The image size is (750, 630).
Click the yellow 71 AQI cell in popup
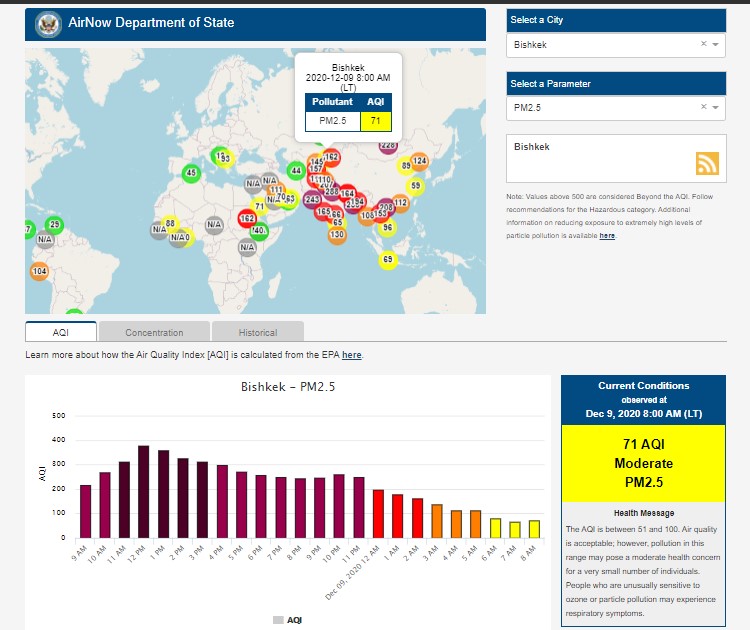[375, 122]
